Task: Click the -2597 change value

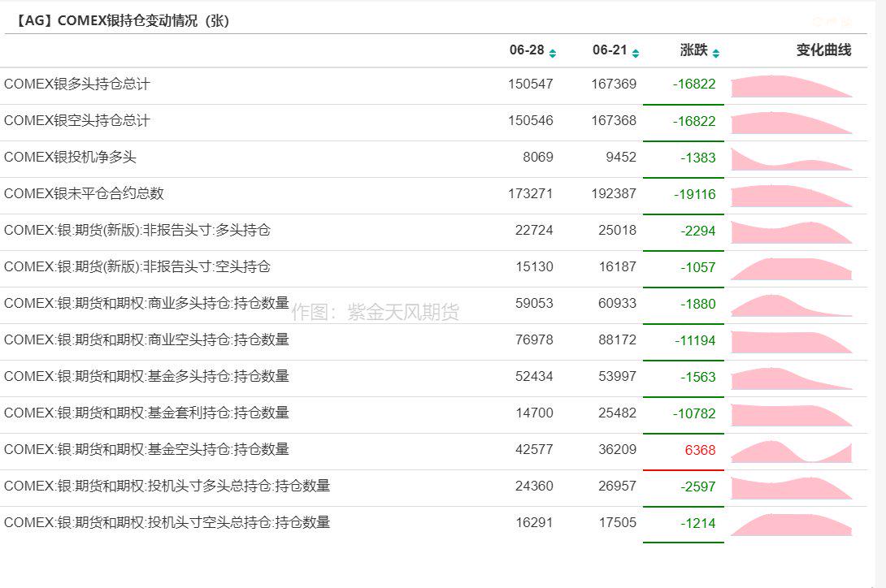Action: tap(698, 486)
